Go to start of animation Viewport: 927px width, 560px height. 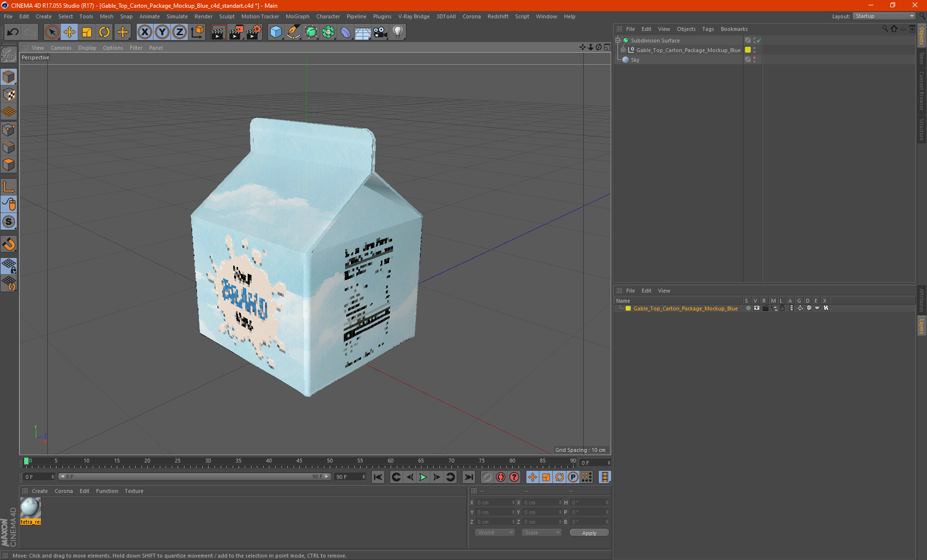(378, 477)
